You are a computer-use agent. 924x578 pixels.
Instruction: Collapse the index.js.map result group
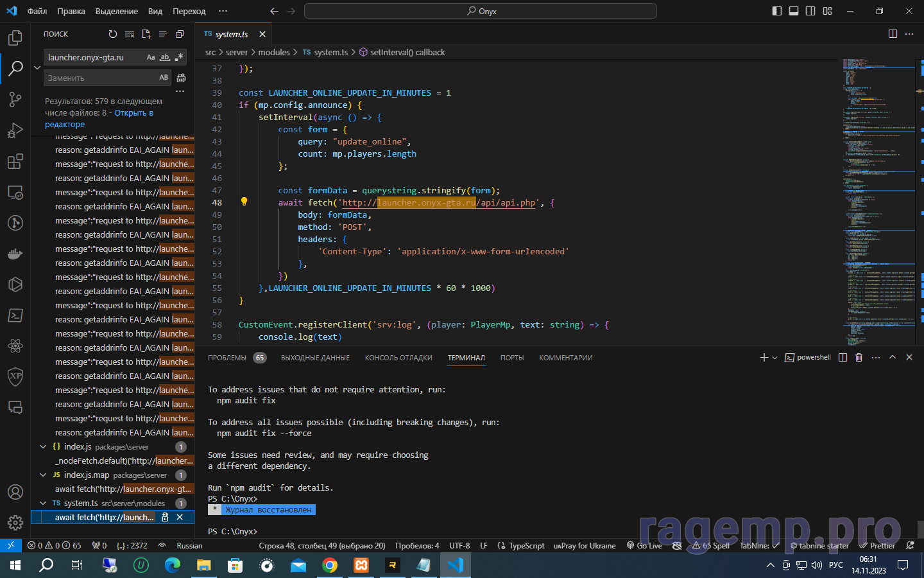tap(43, 475)
